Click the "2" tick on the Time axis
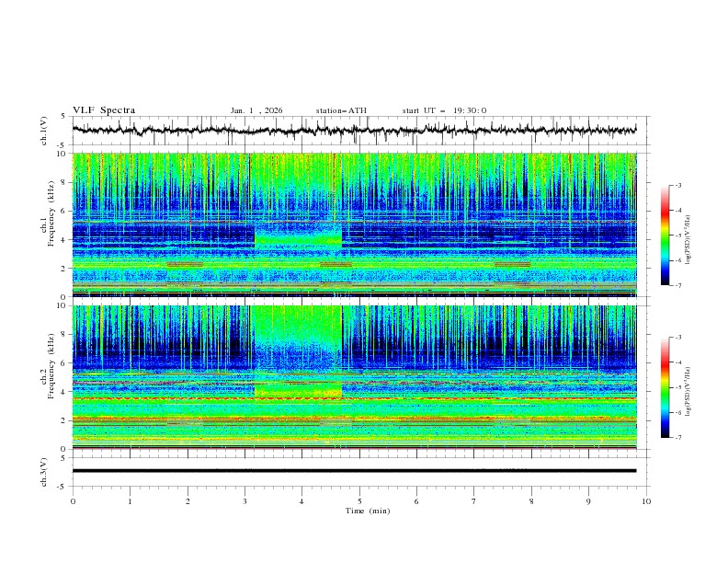The height and width of the screenshot is (563, 728). point(188,501)
